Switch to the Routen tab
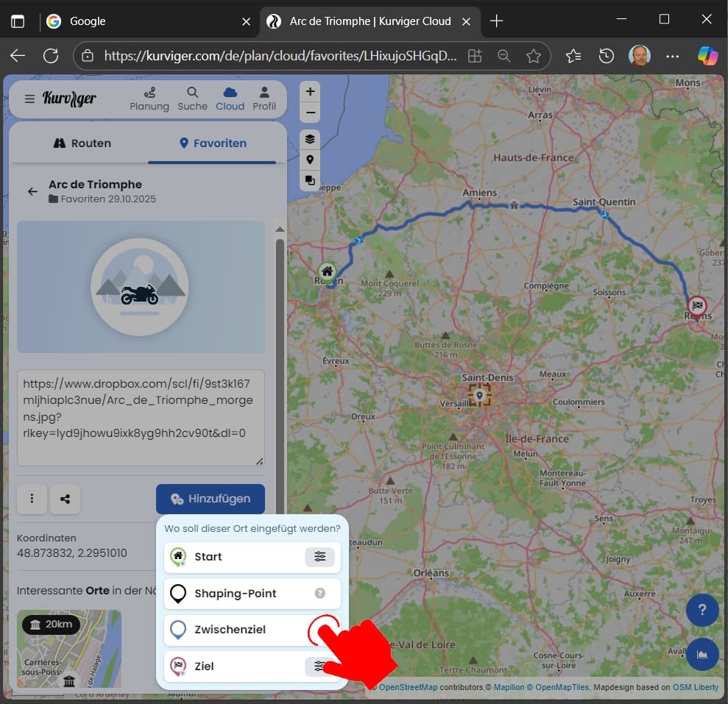This screenshot has width=728, height=704. (x=82, y=143)
